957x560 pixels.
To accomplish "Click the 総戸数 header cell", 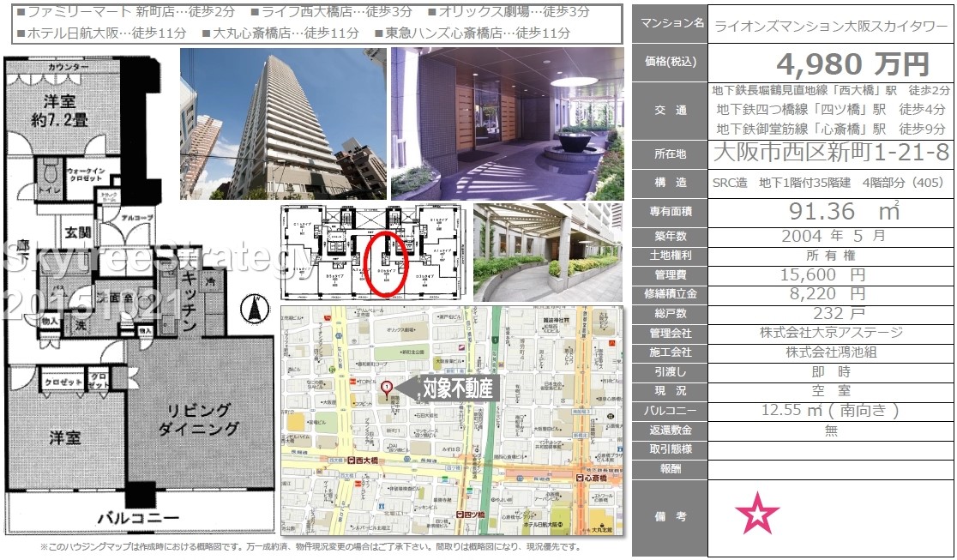I will coord(670,313).
